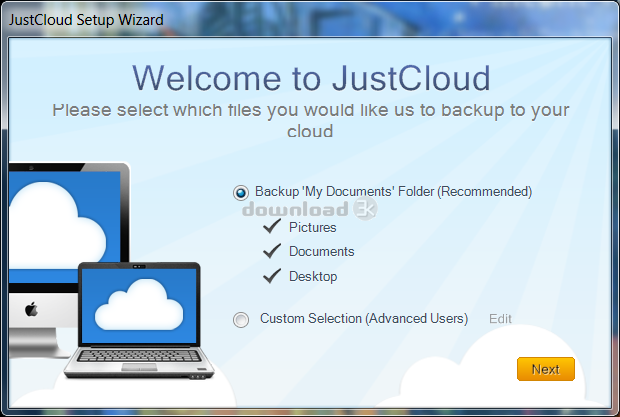
Task: Click the Desktop checkmark icon
Action: click(x=272, y=276)
